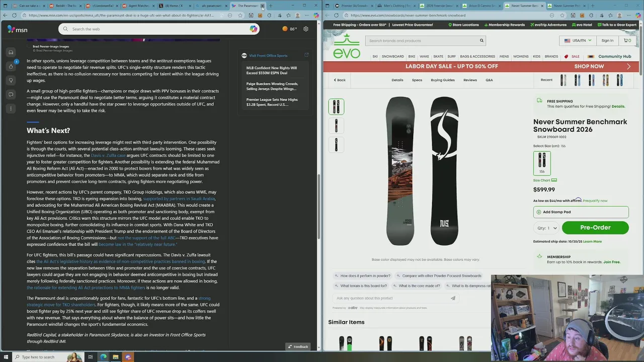This screenshot has width=644, height=362.
Task: Open the USA/EN region dropdown
Action: (578, 41)
